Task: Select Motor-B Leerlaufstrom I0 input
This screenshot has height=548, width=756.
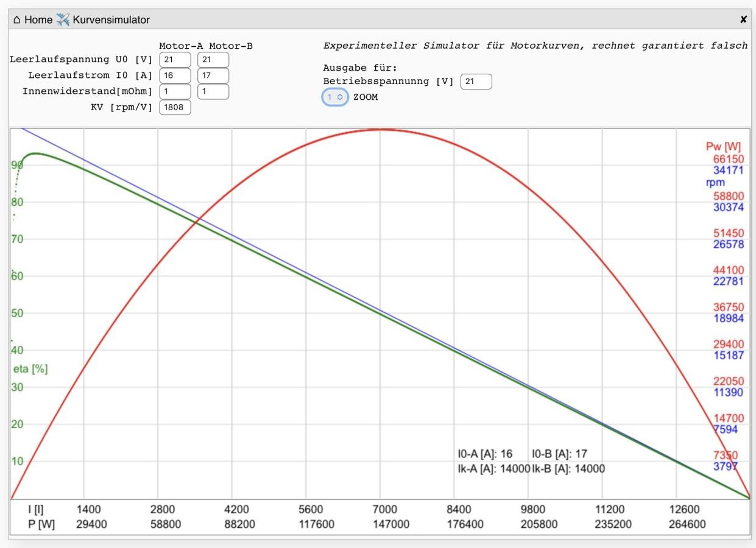Action: point(213,76)
